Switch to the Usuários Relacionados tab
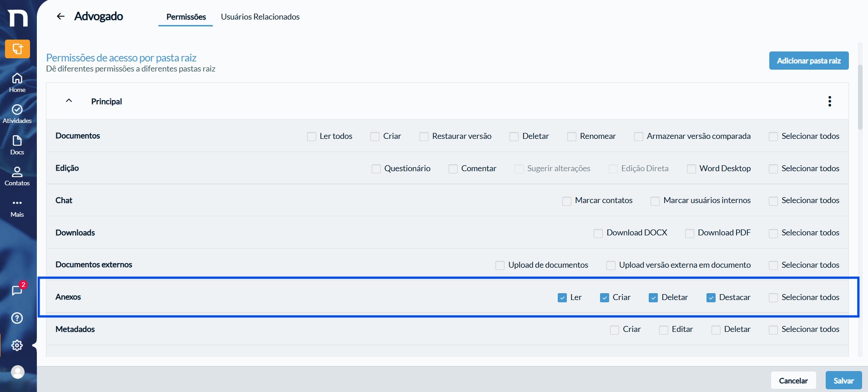868x392 pixels. click(260, 17)
